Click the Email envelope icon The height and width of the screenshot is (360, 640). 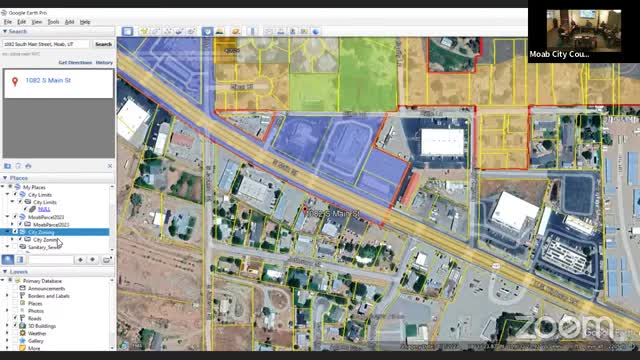click(x=269, y=31)
